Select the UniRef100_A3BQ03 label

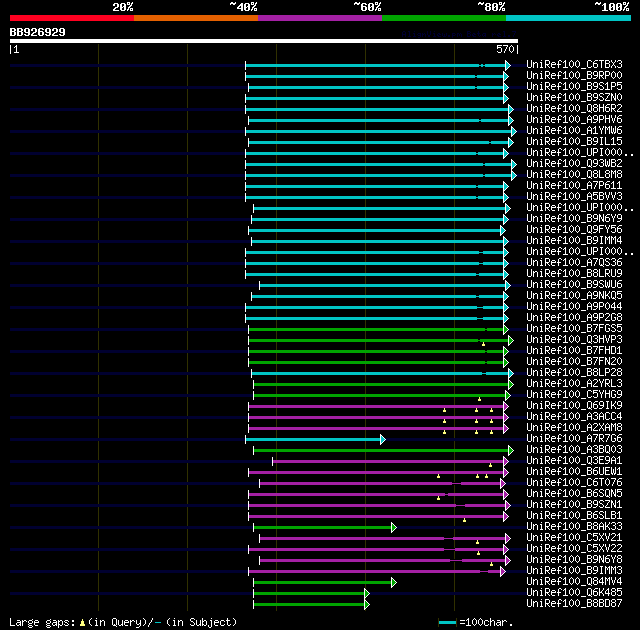(574, 450)
